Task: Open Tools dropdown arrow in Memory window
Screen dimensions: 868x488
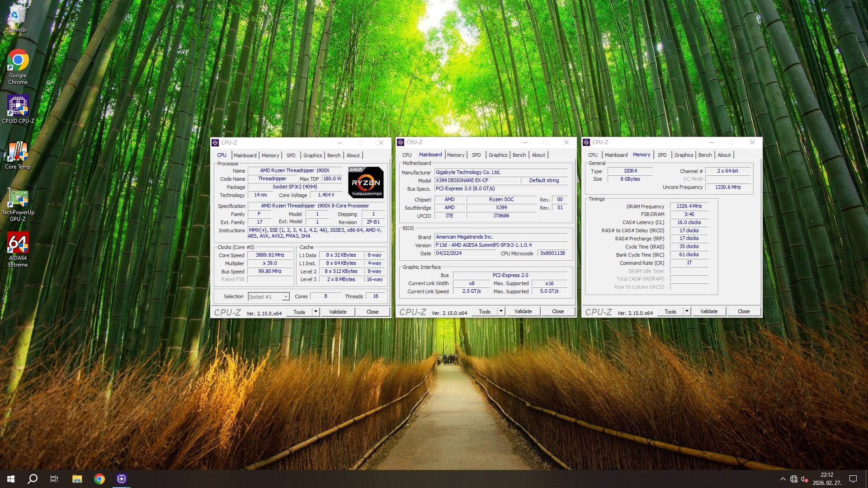Action: (687, 311)
